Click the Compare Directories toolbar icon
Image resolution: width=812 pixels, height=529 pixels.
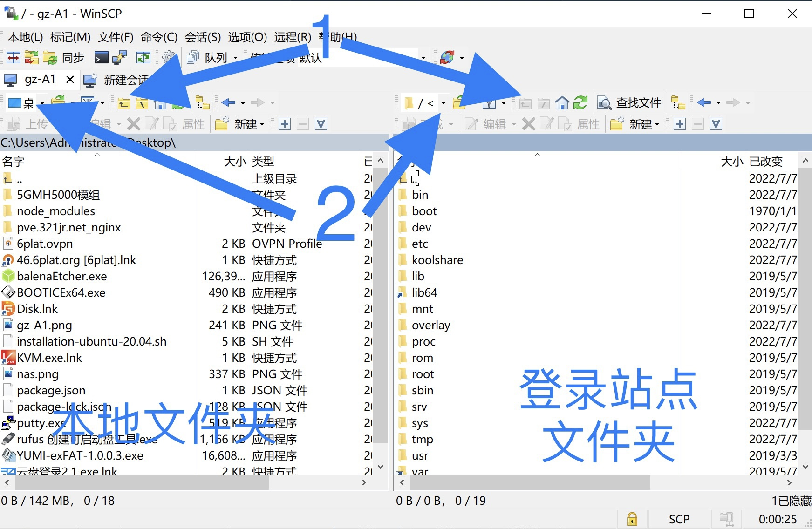[13, 58]
